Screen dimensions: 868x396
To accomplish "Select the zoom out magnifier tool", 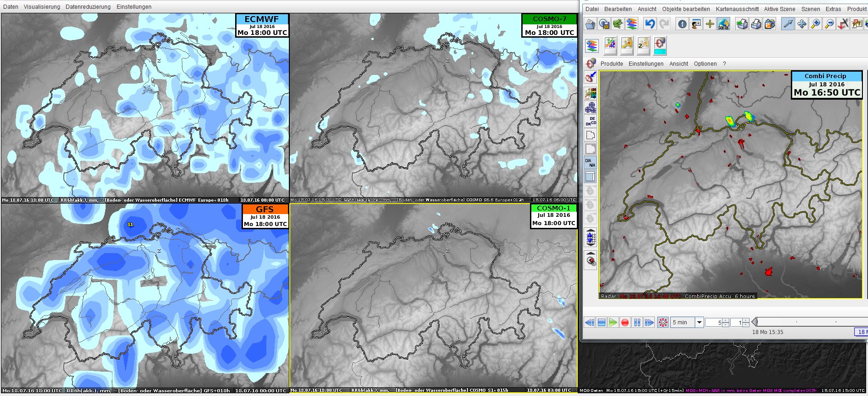I will pos(829,24).
